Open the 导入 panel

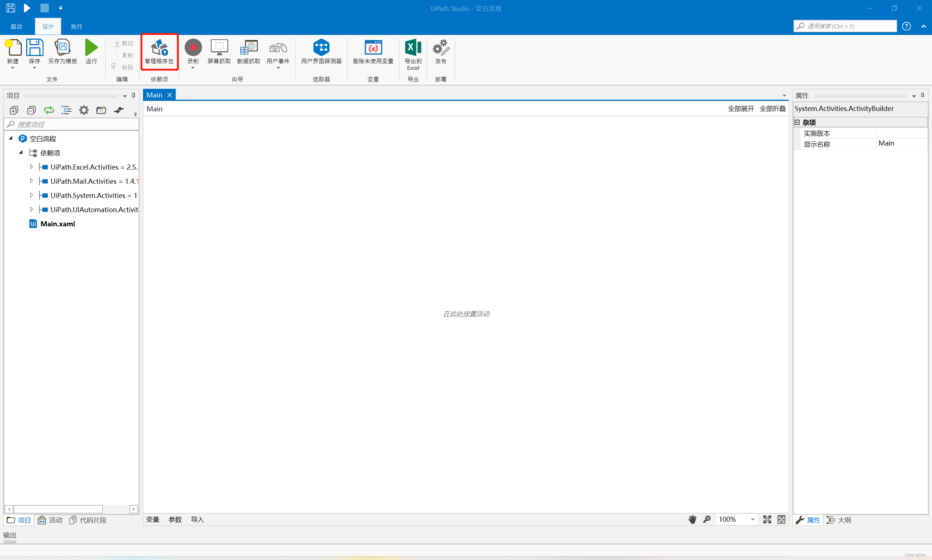click(197, 520)
